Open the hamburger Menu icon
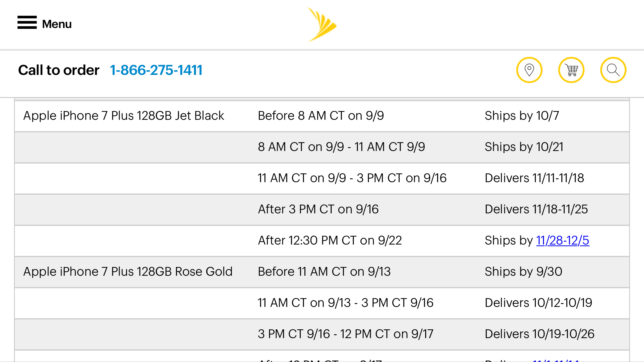Image resolution: width=644 pixels, height=362 pixels. 27,22
